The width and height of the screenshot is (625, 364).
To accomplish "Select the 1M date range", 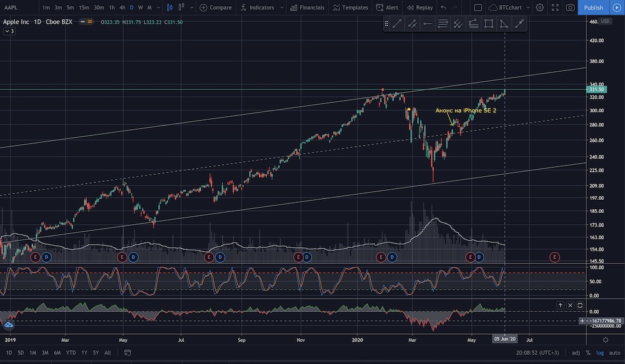I will pos(32,353).
